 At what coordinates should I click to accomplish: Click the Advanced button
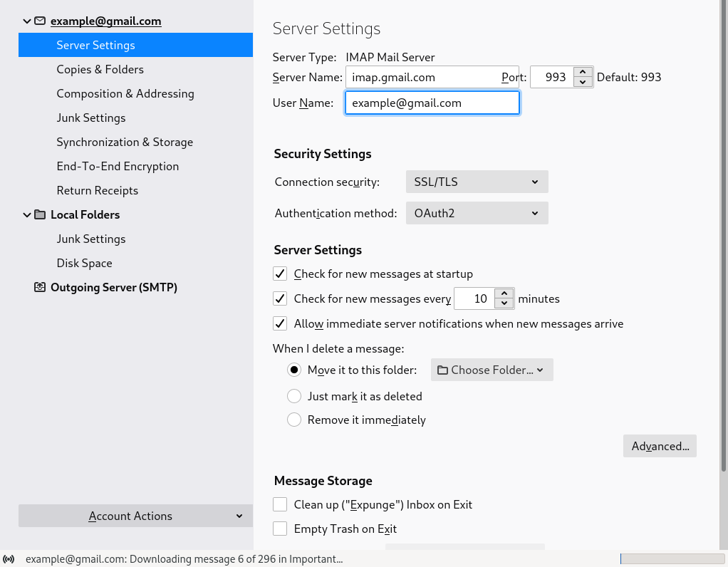coord(659,446)
